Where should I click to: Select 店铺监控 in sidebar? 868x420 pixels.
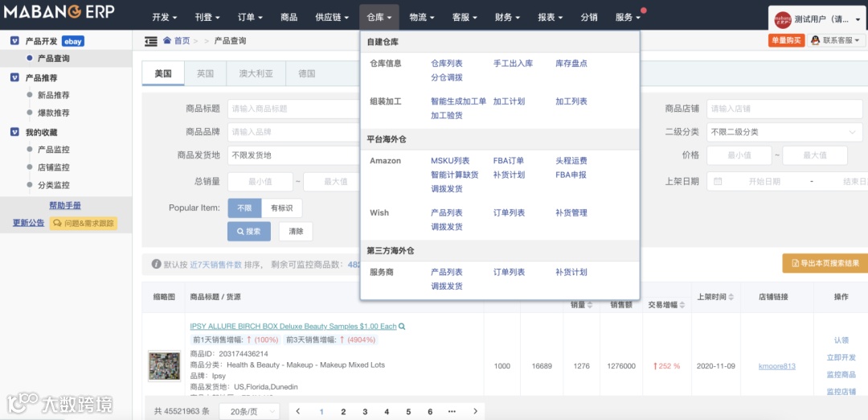(54, 167)
